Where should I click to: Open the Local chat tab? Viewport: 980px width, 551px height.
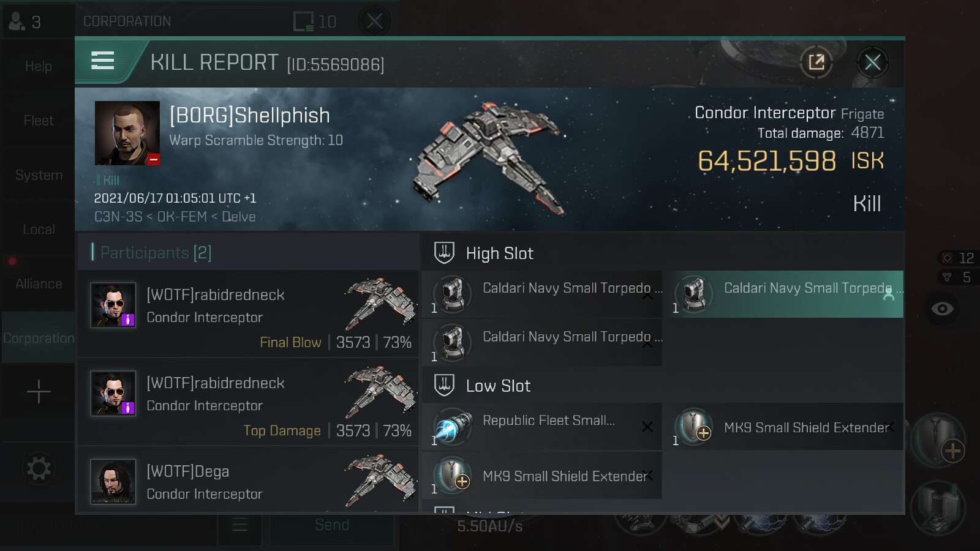pos(39,230)
